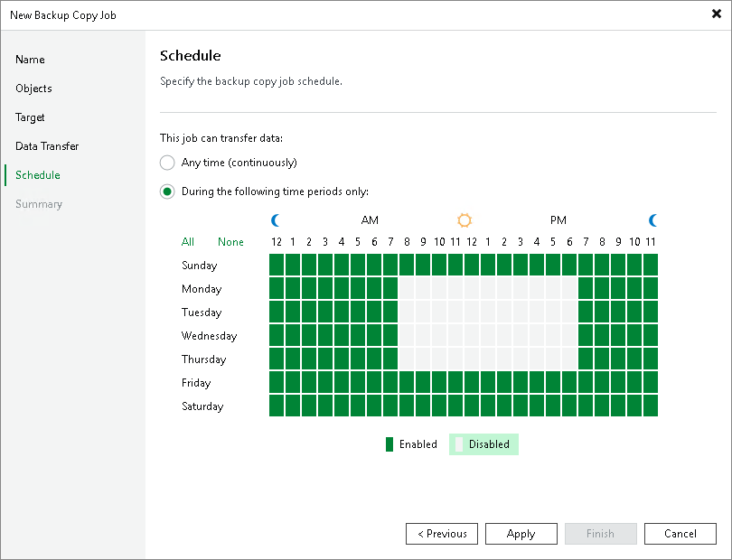Viewport: 732px width, 560px height.
Task: Select the Saturday row label
Action: (x=202, y=406)
